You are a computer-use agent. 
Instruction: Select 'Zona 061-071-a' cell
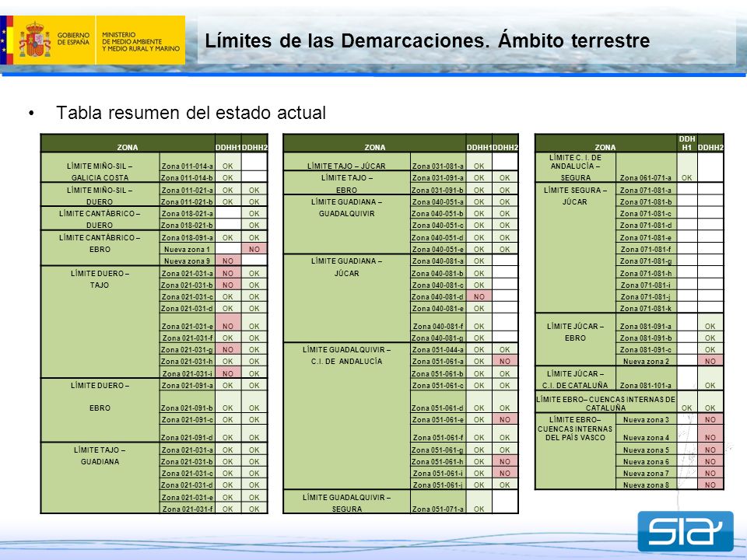coord(646,168)
